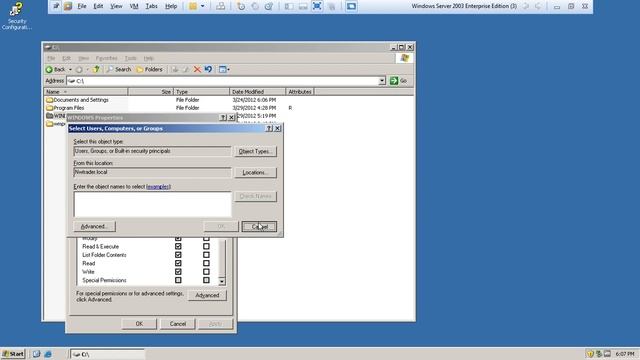
Task: Toggle Allow checkbox for Read permission
Action: [178, 263]
